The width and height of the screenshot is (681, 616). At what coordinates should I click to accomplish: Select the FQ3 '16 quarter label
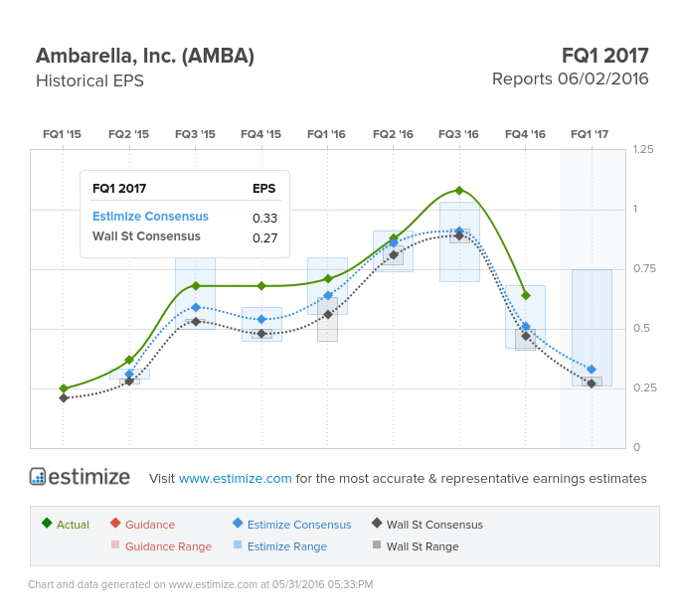(x=458, y=134)
